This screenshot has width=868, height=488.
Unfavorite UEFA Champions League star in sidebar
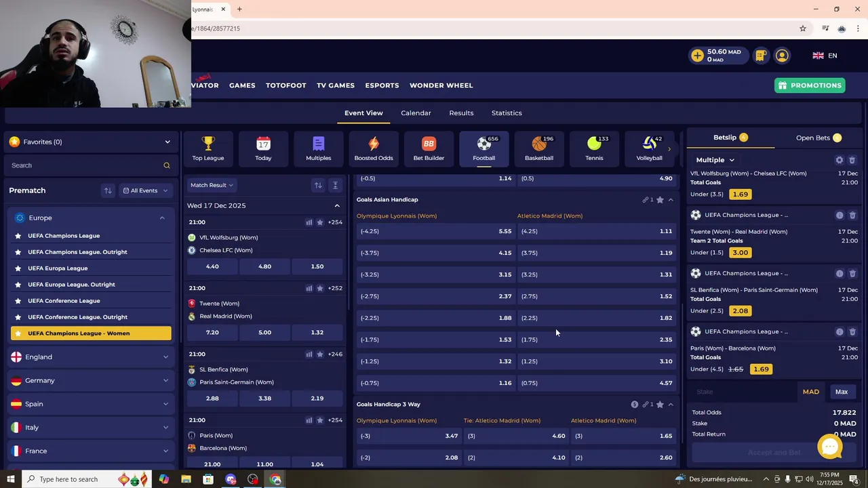[18, 236]
